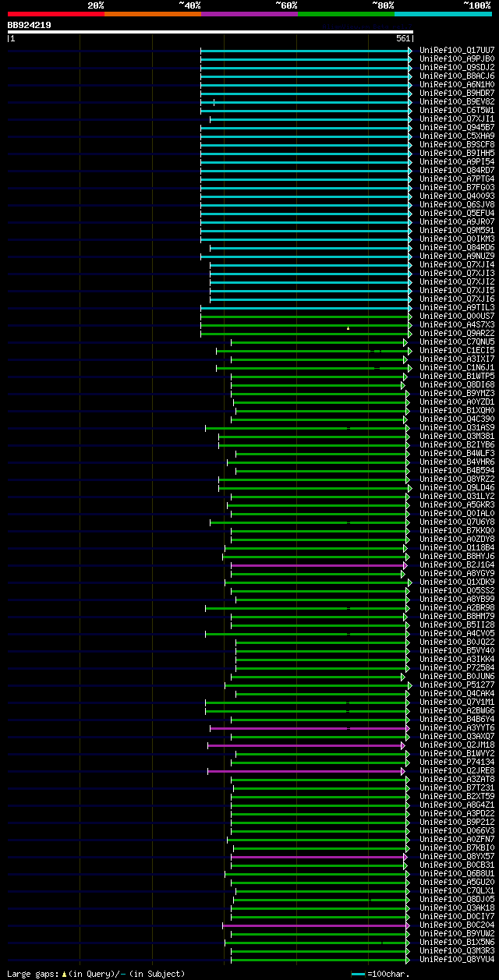Open entry UniRef100_C1N6J1
This screenshot has width=499, height=980.
click(x=457, y=367)
